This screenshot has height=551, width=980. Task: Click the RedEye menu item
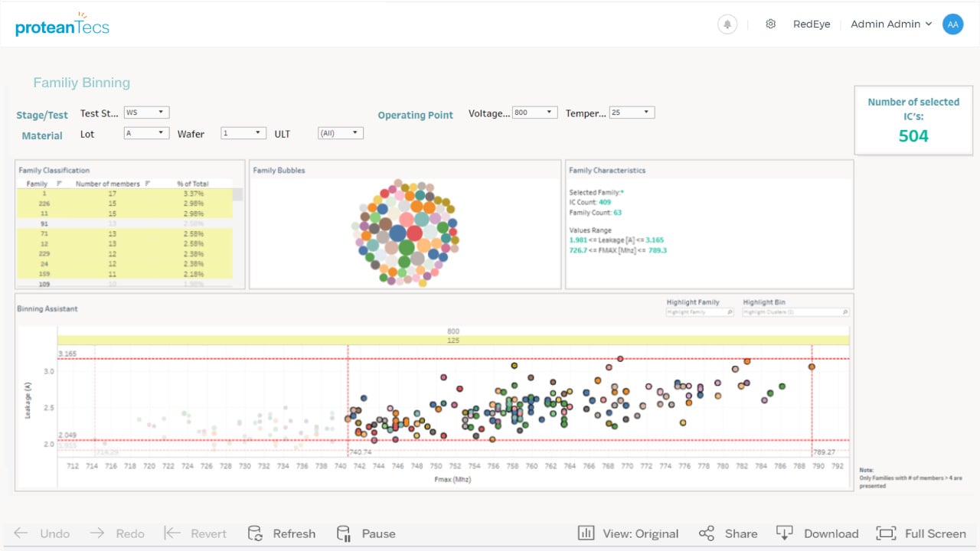click(812, 24)
